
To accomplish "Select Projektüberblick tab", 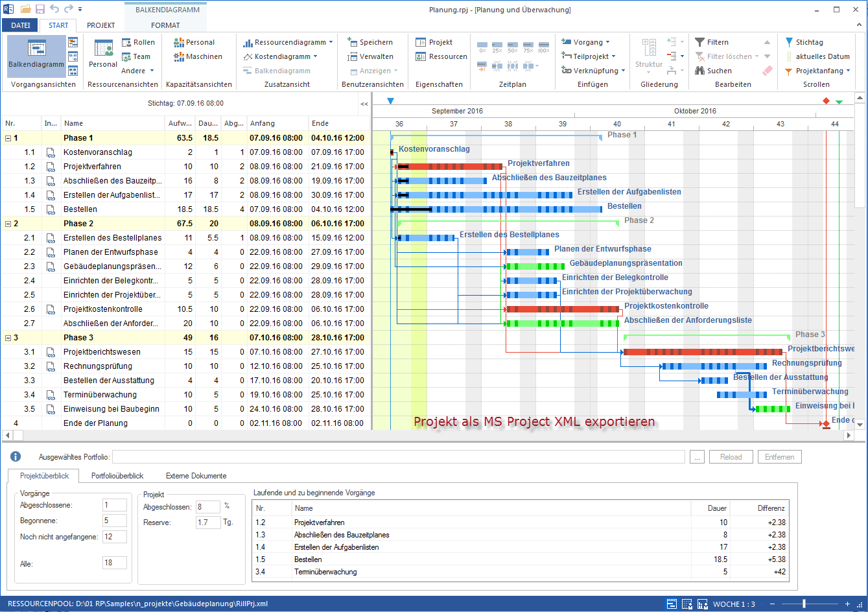I will coord(44,476).
